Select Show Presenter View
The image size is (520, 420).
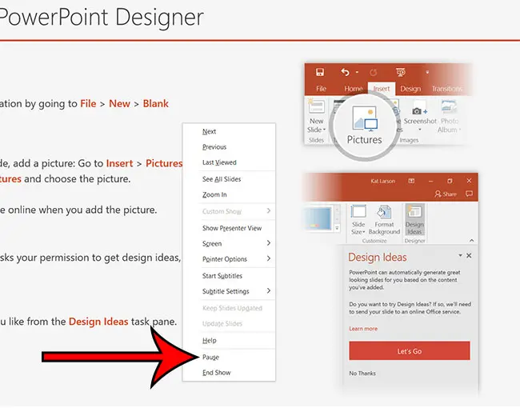coord(232,228)
